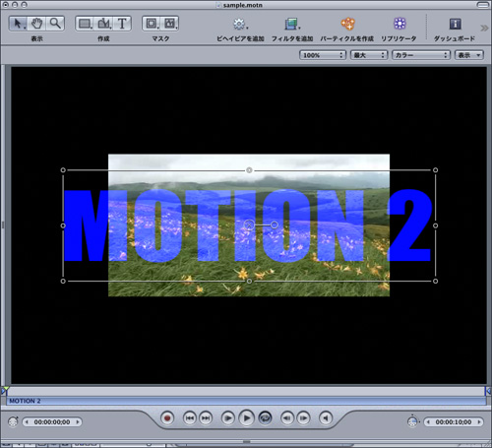Screen dimensions: 492x448
Task: Click the rotation handle beside anchor point
Action: click(275, 225)
